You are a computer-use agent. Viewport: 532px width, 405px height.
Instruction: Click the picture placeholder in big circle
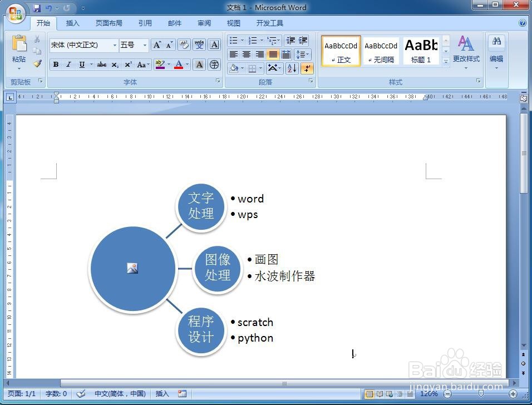pos(132,268)
